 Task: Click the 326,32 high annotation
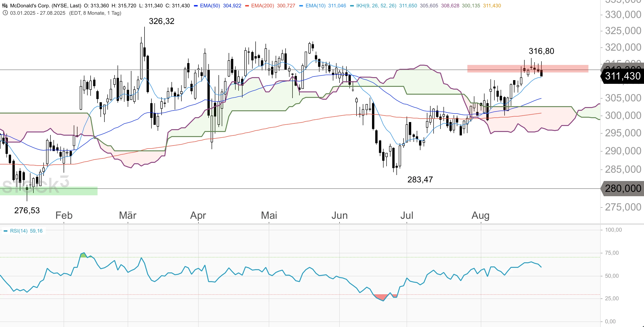pos(162,21)
